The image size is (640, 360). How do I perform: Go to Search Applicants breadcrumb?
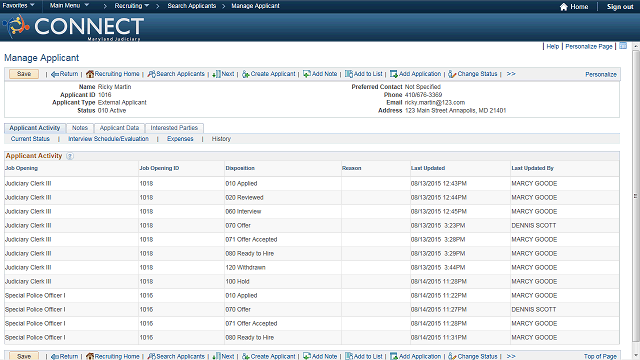(191, 6)
